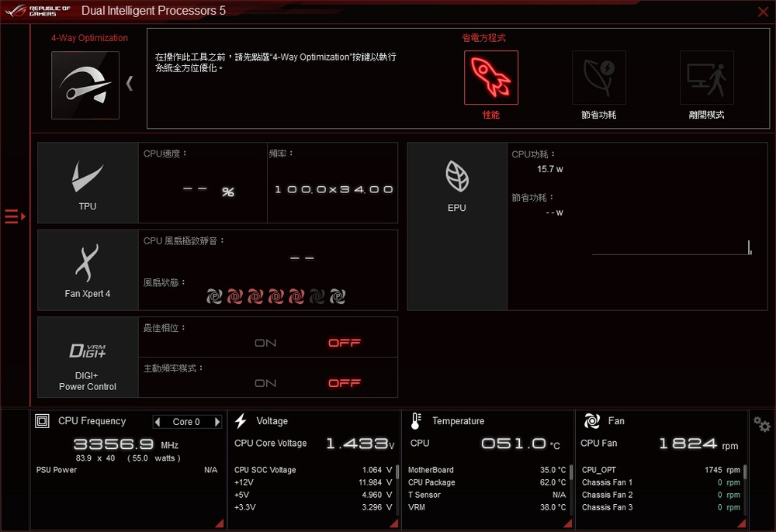Viewport: 776px width, 532px height.
Task: Open Fan Xpert 4 module
Action: (88, 270)
